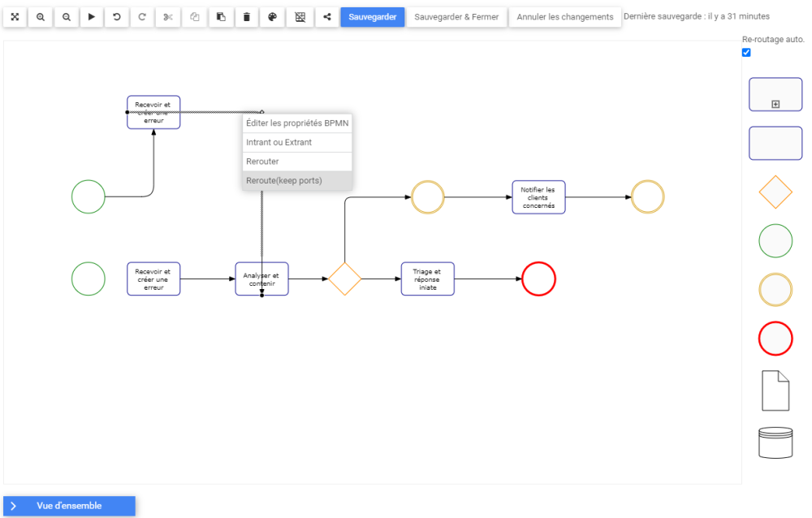Select the green start event in palette
The height and width of the screenshot is (518, 812).
coord(775,240)
